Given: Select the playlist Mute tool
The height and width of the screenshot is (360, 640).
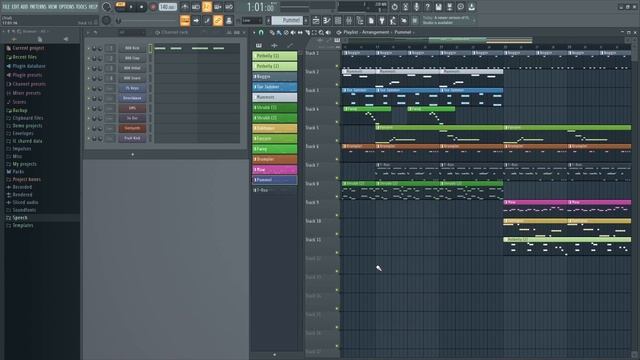Looking at the screenshot, I should pyautogui.click(x=293, y=32).
